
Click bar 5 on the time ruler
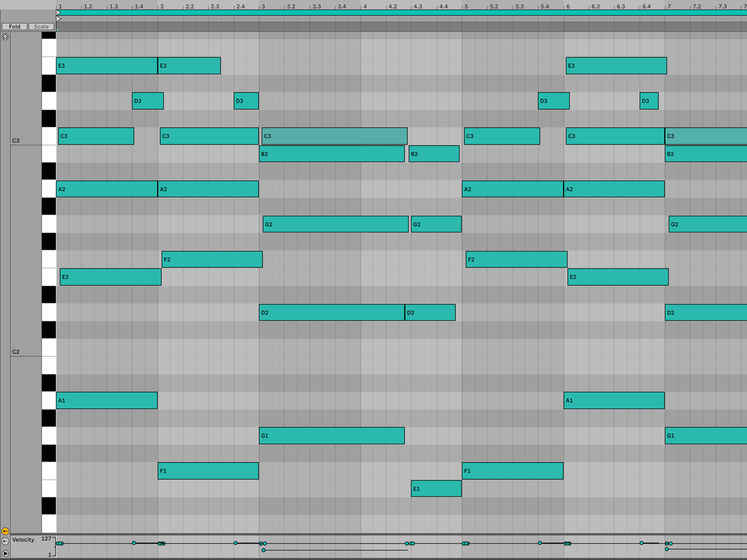tap(466, 6)
